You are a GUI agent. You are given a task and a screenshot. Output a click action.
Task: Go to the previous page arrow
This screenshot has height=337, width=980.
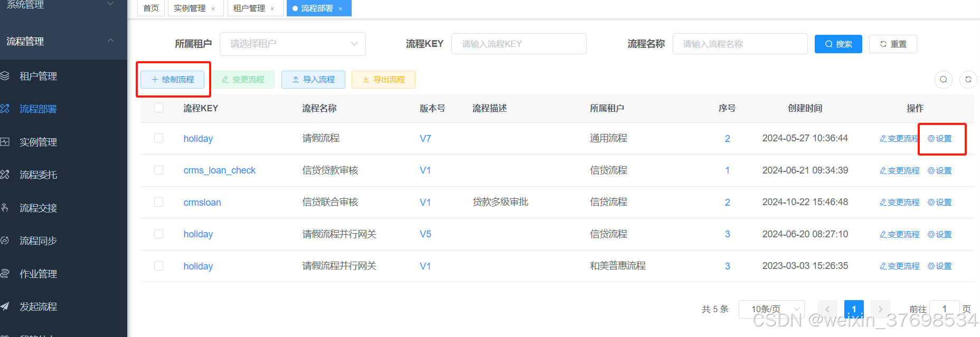827,309
